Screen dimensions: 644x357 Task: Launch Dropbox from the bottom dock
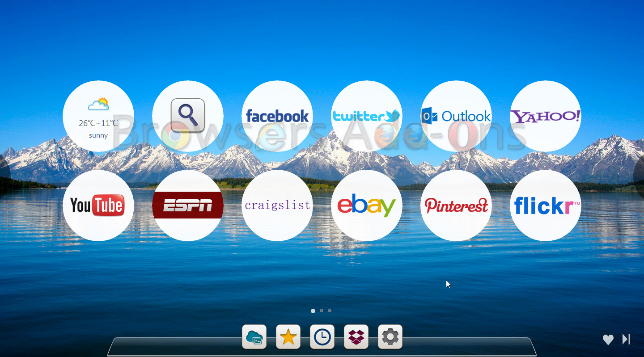tap(356, 337)
